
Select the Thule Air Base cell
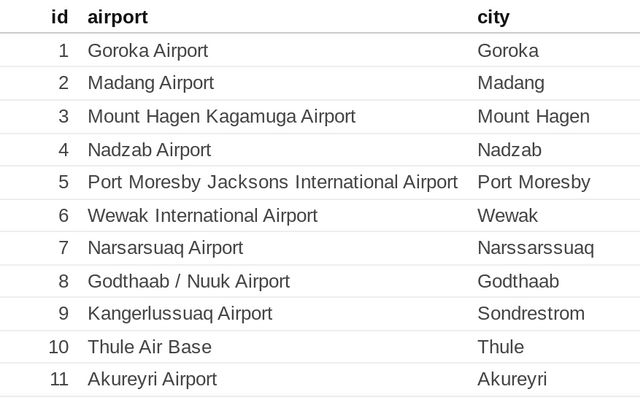(150, 347)
